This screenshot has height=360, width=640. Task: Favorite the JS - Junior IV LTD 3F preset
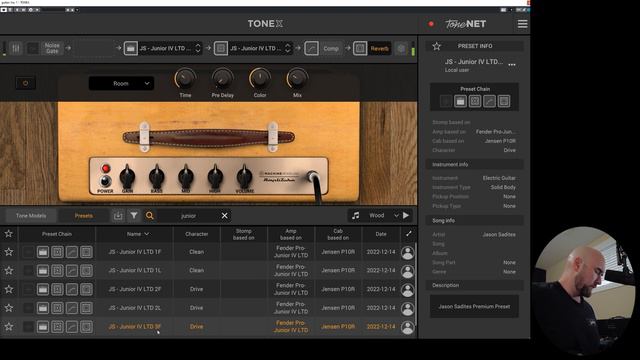click(9, 327)
